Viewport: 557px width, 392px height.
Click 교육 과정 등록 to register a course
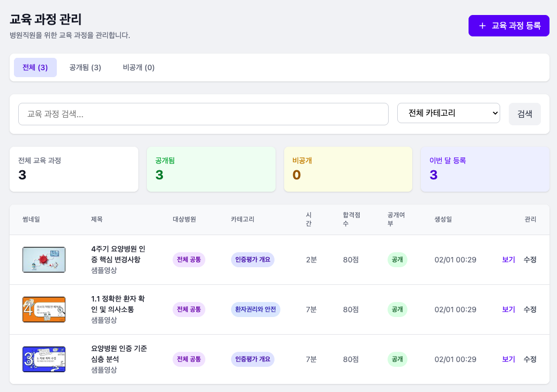click(508, 25)
